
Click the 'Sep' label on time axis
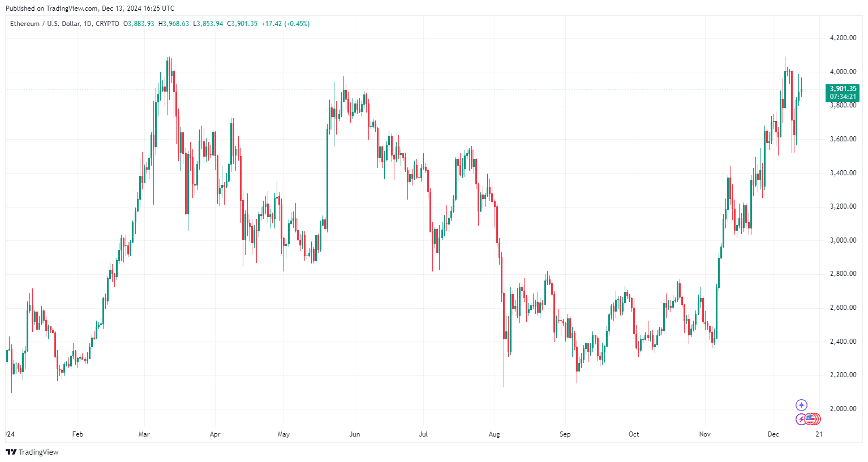pos(565,434)
